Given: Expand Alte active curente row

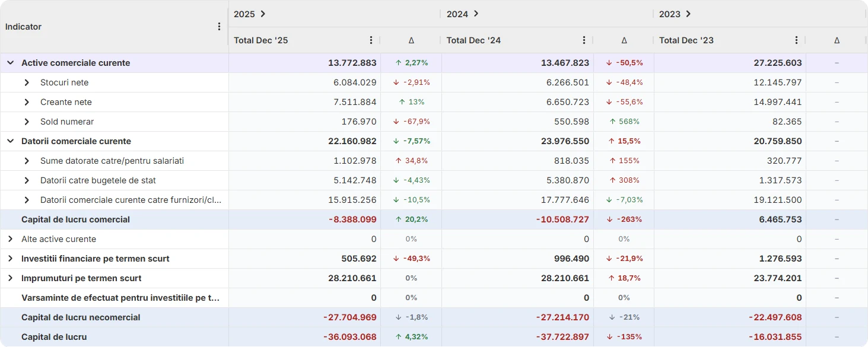Looking at the screenshot, I should [x=10, y=239].
